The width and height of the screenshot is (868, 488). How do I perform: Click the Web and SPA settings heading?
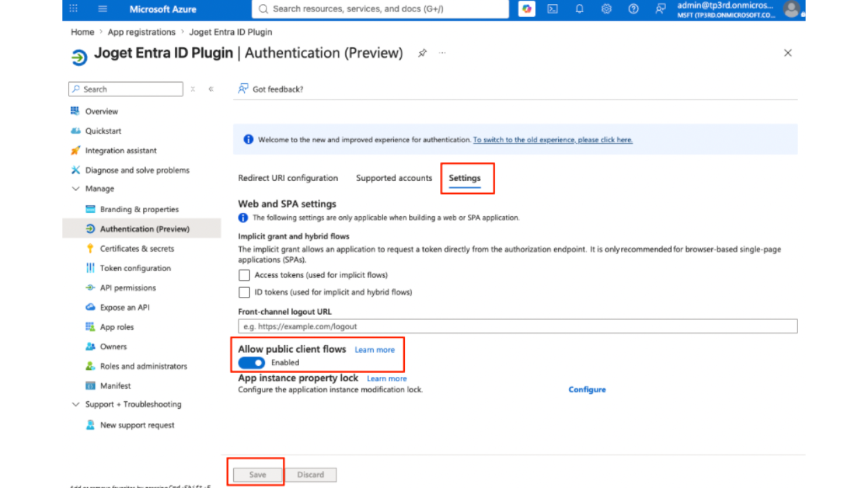(x=287, y=203)
